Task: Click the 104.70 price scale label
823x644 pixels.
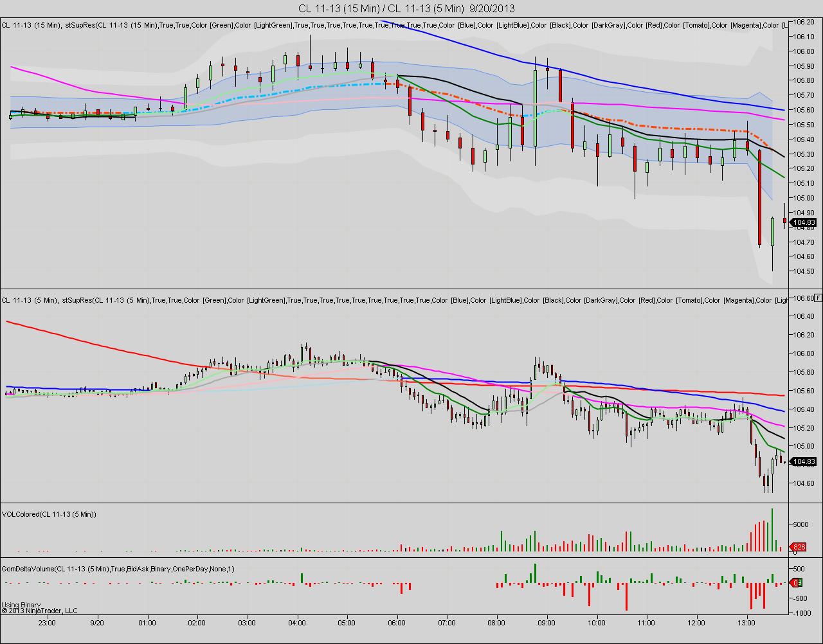Action: click(804, 242)
